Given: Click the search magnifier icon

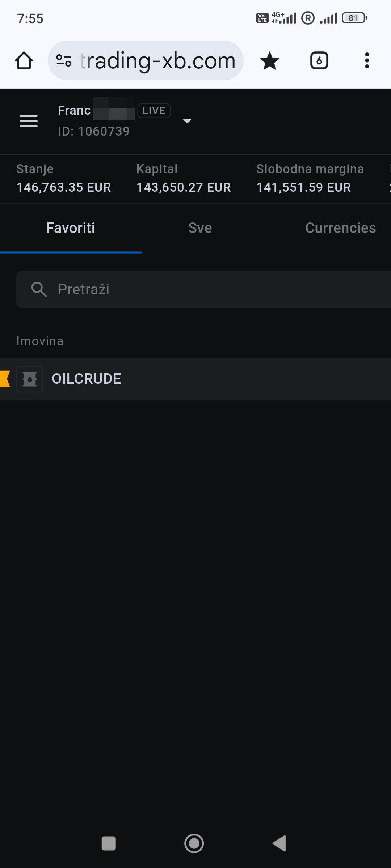Looking at the screenshot, I should click(39, 289).
